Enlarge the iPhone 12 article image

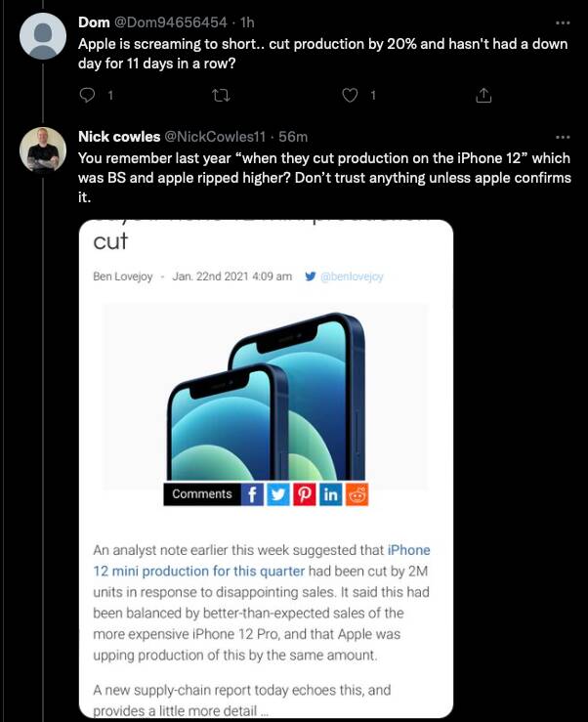tap(265, 391)
